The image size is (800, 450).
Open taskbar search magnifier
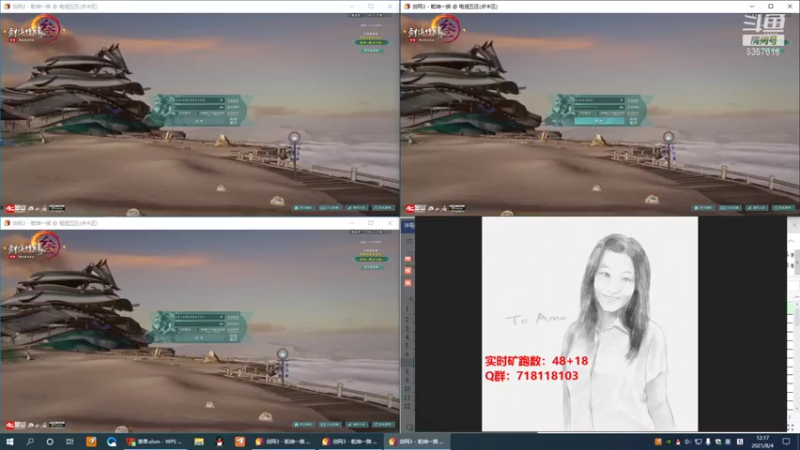coord(30,441)
